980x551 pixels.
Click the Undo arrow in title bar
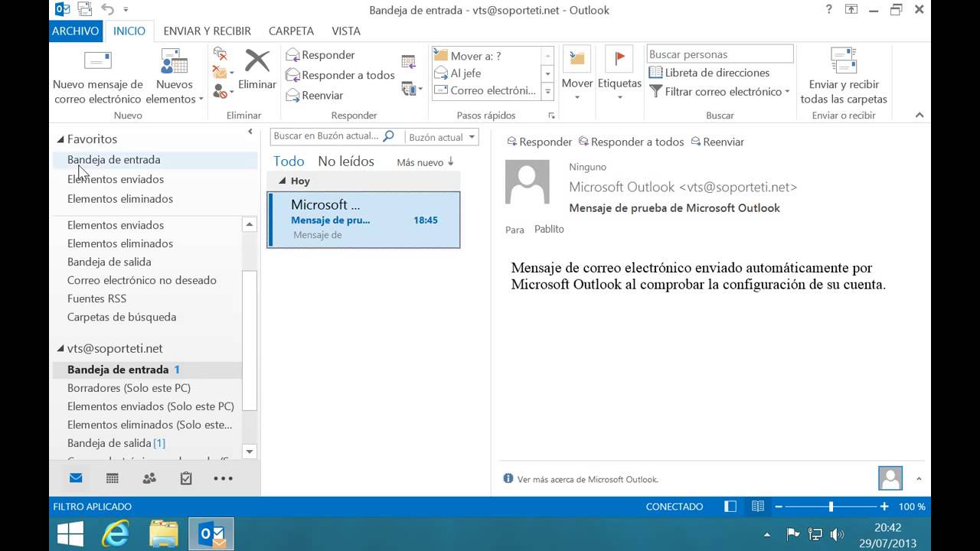pos(107,10)
